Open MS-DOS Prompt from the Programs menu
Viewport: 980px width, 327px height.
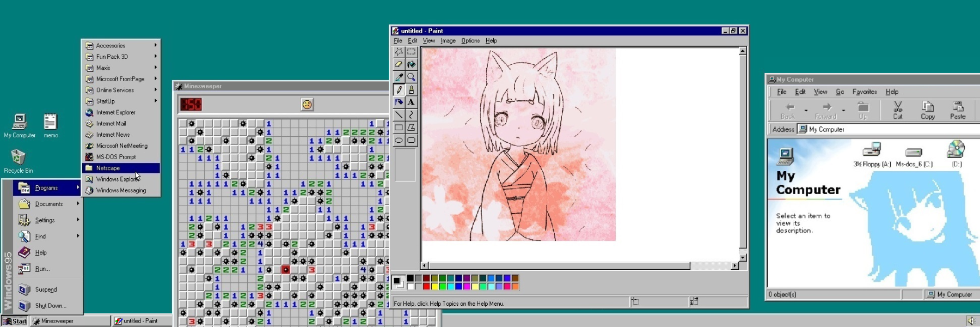tap(121, 157)
